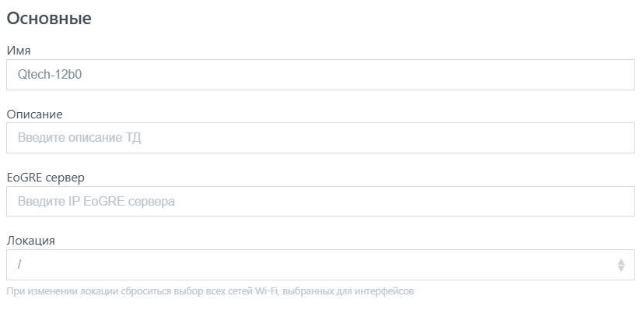The image size is (644, 310).
Task: Click the Имя input field
Action: (320, 75)
